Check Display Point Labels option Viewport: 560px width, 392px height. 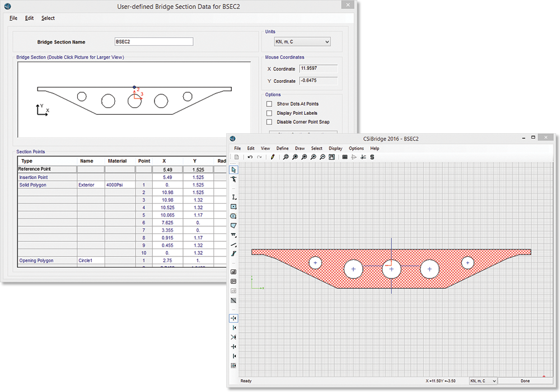click(269, 113)
